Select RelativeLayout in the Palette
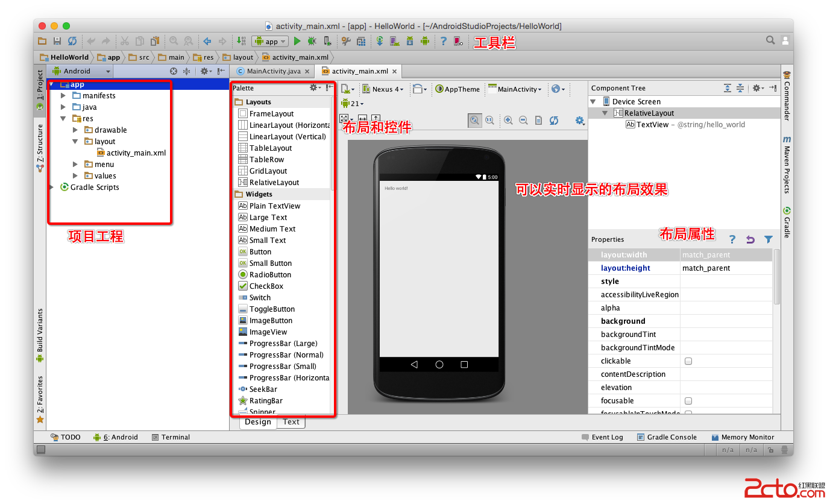 pyautogui.click(x=269, y=183)
